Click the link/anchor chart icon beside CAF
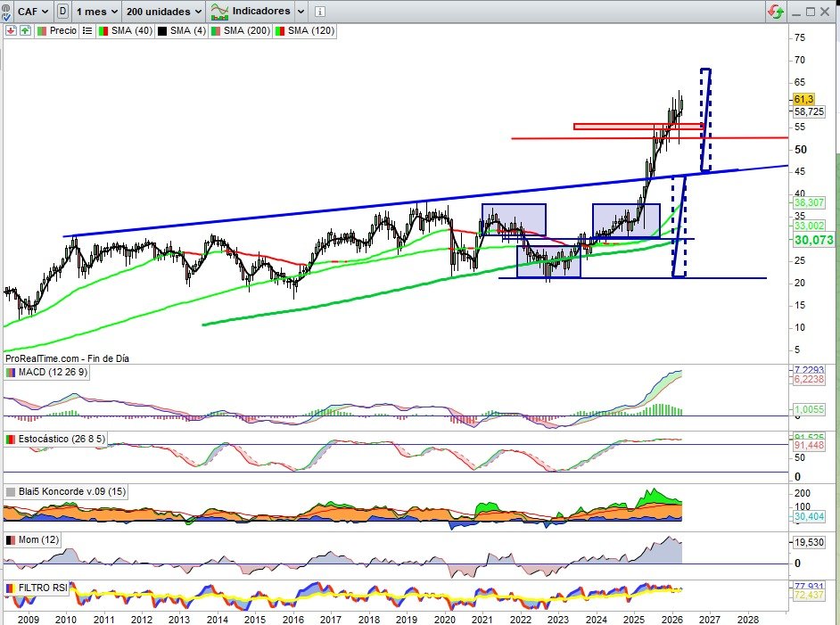This screenshot has height=625, width=840. [x=6, y=12]
